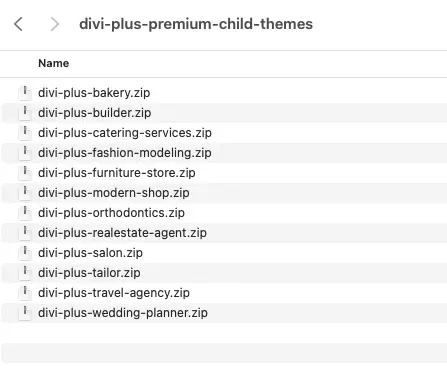This screenshot has height=378, width=447.
Task: Sort files by the Name column header
Action: (x=54, y=63)
